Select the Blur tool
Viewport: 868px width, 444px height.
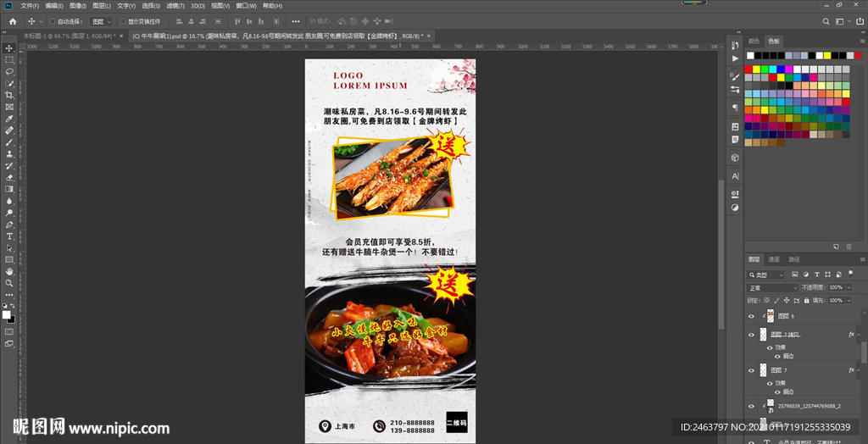pos(9,201)
